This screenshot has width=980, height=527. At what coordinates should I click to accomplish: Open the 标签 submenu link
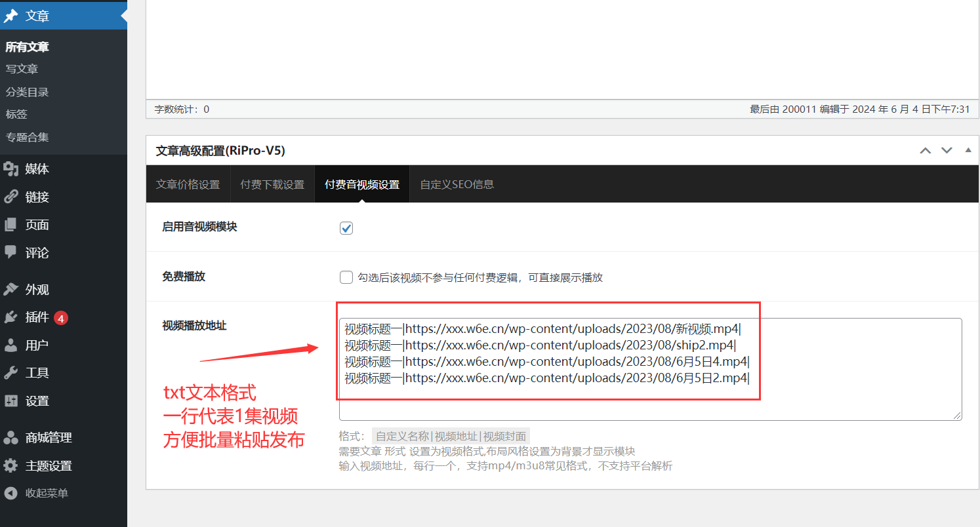click(x=16, y=114)
